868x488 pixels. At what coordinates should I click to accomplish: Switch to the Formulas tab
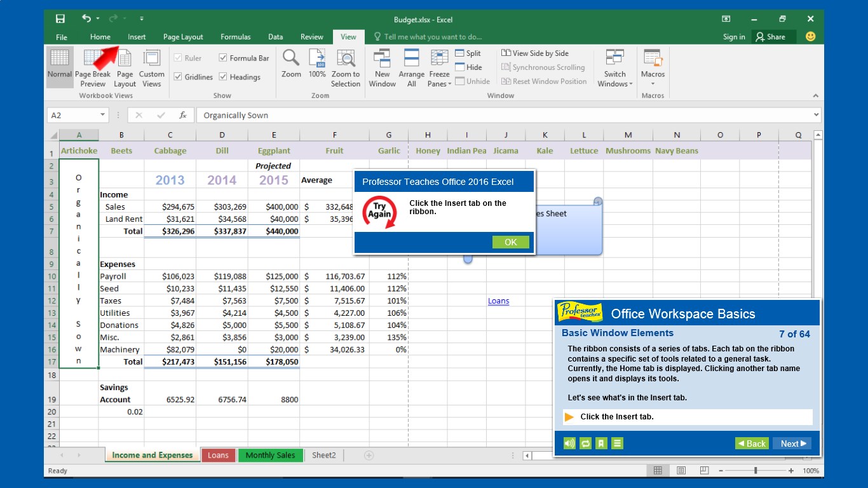tap(236, 37)
